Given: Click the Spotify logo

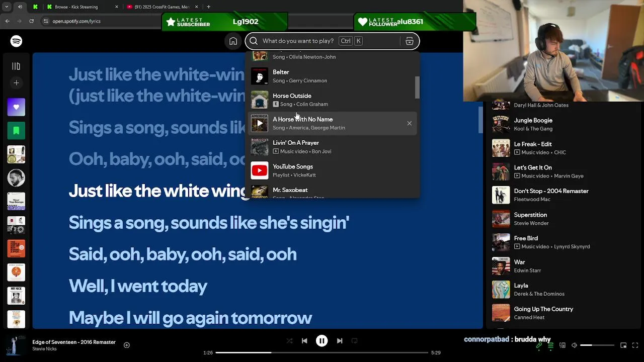Looking at the screenshot, I should coord(16,41).
